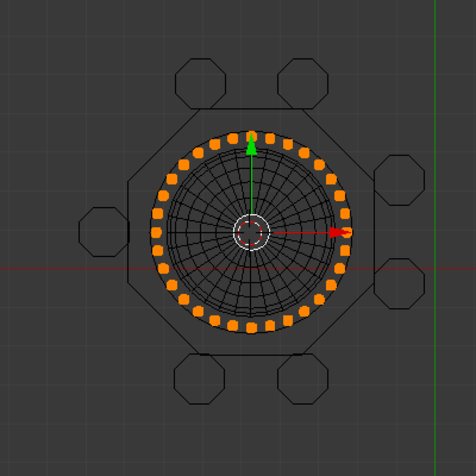Click the bottommost orange vertex of the ring
The height and width of the screenshot is (476, 476).
pos(251,328)
